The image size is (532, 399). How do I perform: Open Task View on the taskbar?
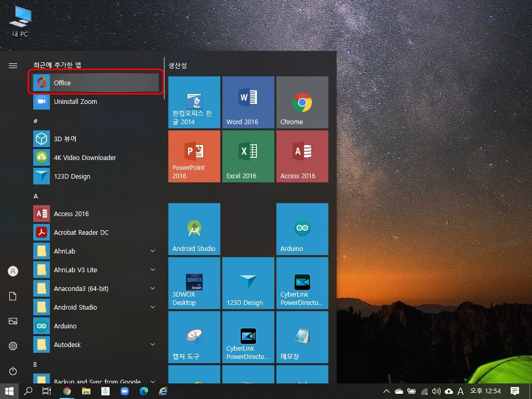tap(47, 392)
